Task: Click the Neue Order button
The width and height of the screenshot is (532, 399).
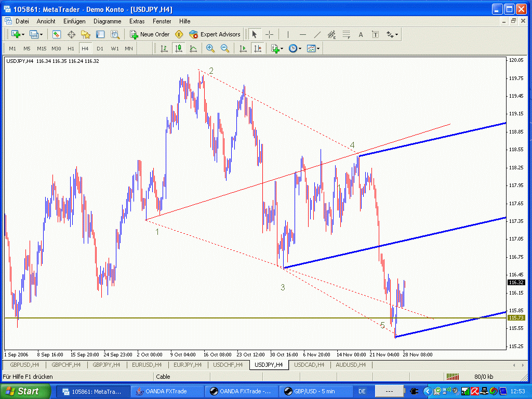Action: pos(150,34)
